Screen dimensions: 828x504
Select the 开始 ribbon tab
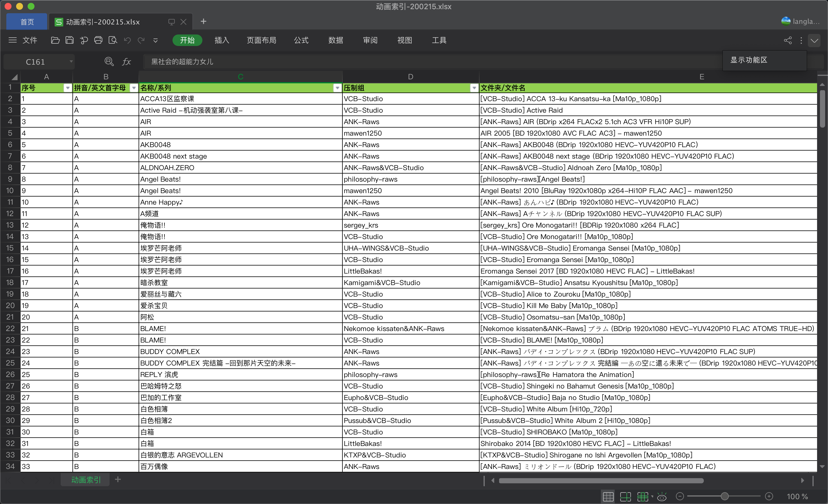click(187, 40)
